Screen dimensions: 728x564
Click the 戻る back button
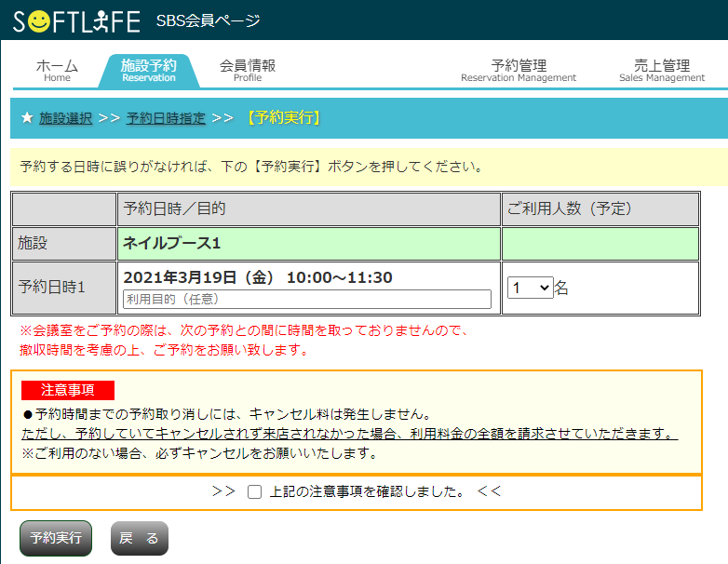(139, 538)
